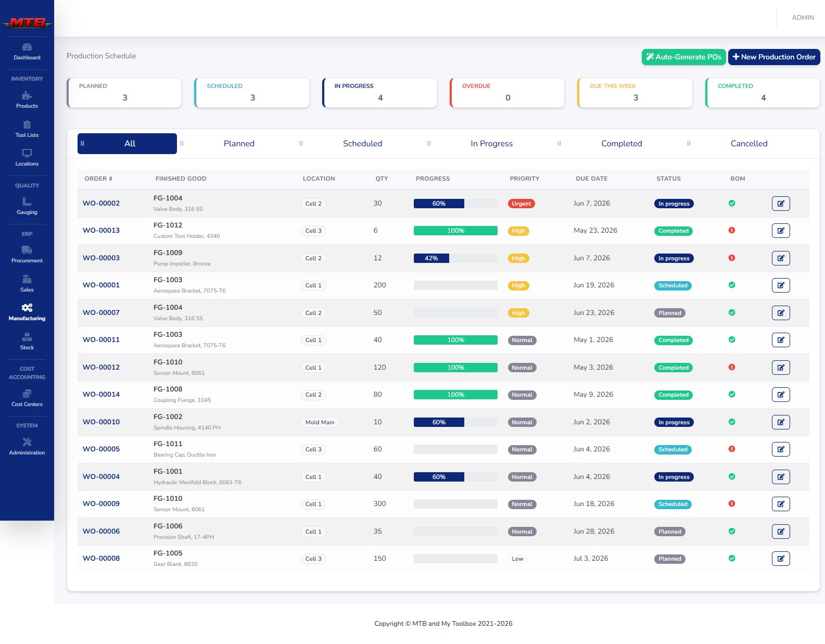The image size is (825, 644).
Task: Click the Production Schedule heading
Action: [101, 56]
